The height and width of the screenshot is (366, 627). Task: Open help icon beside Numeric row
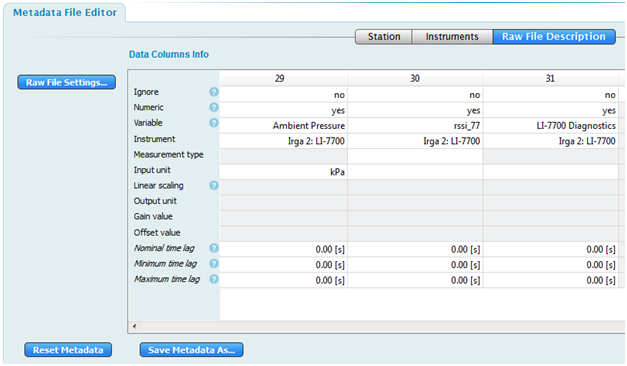click(x=214, y=107)
